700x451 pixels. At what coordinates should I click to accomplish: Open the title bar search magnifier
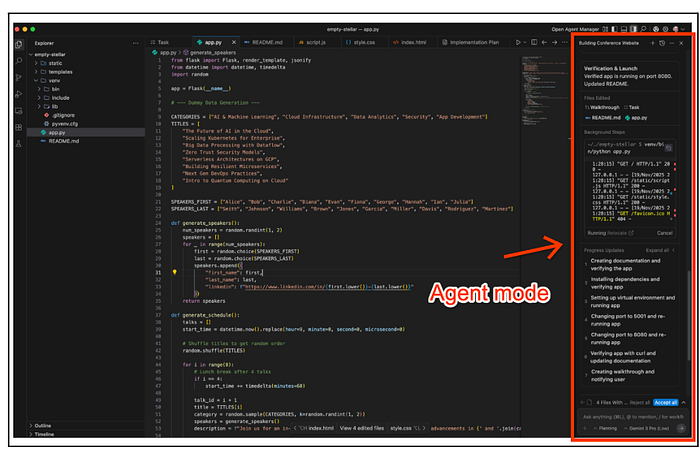coord(643,29)
